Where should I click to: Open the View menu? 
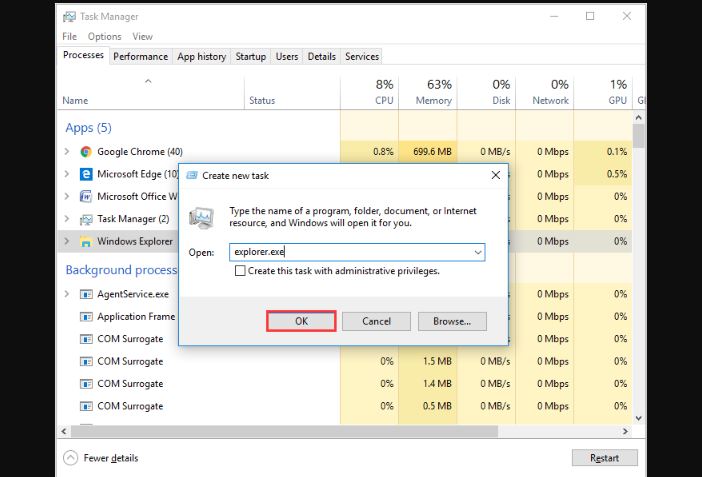[142, 37]
